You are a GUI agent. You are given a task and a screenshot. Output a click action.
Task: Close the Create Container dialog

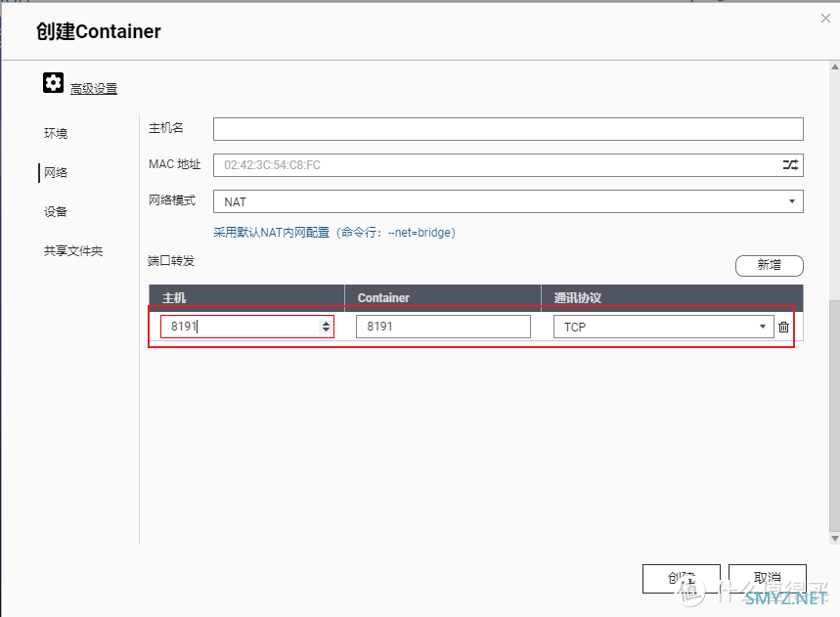(x=825, y=19)
